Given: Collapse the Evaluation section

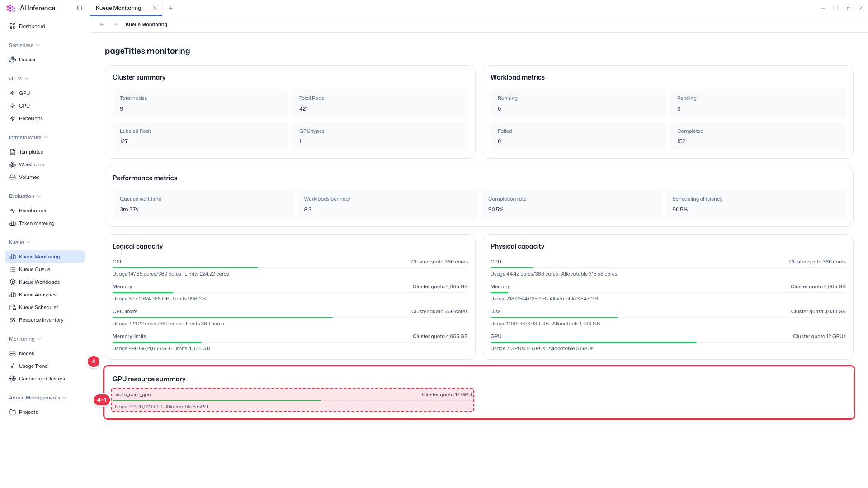Looking at the screenshot, I should 25,196.
